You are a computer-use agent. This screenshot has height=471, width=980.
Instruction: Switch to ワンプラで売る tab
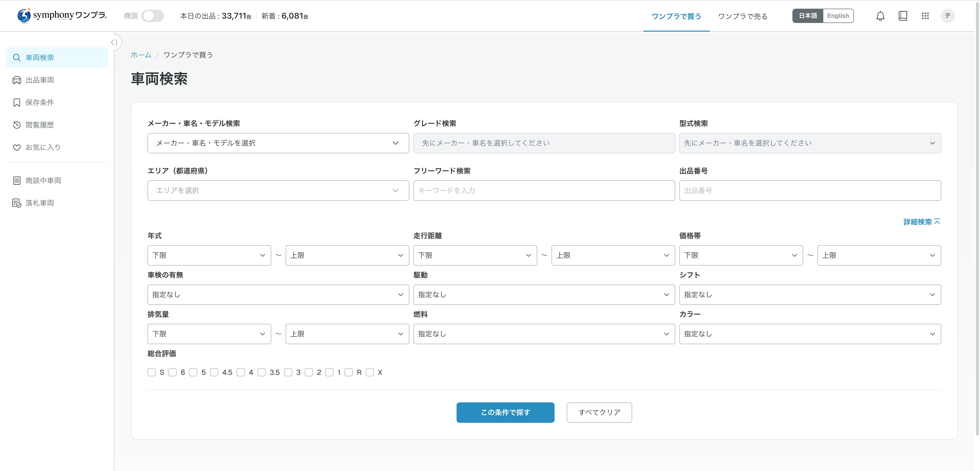click(x=743, y=16)
